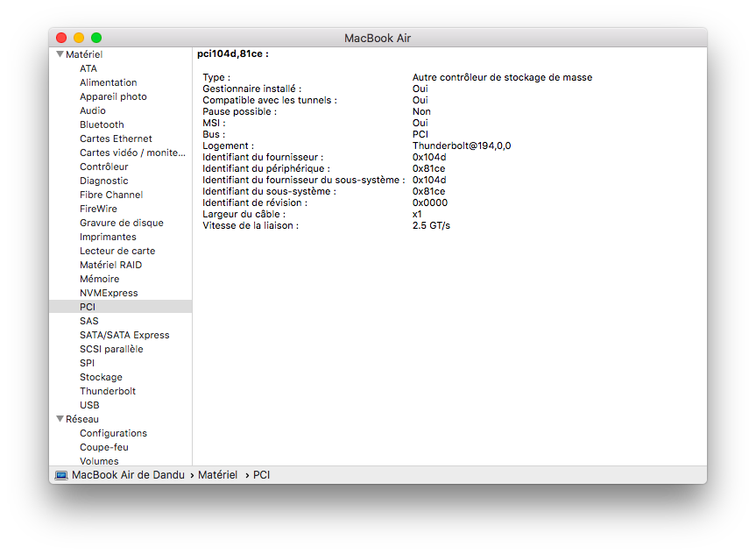Image resolution: width=756 pixels, height=554 pixels.
Task: Open SCSI parallèle entry
Action: click(x=111, y=349)
